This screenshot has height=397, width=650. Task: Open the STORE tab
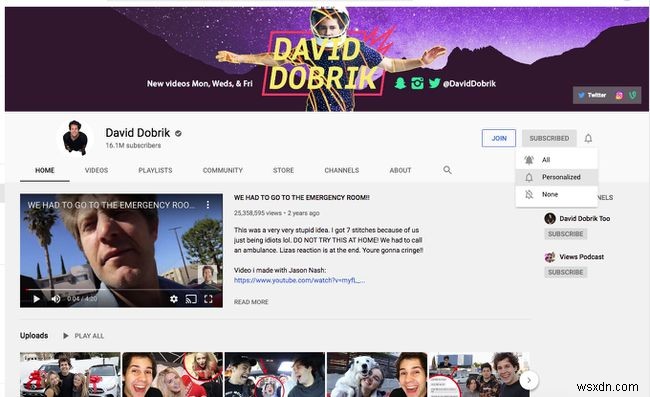pyautogui.click(x=284, y=170)
